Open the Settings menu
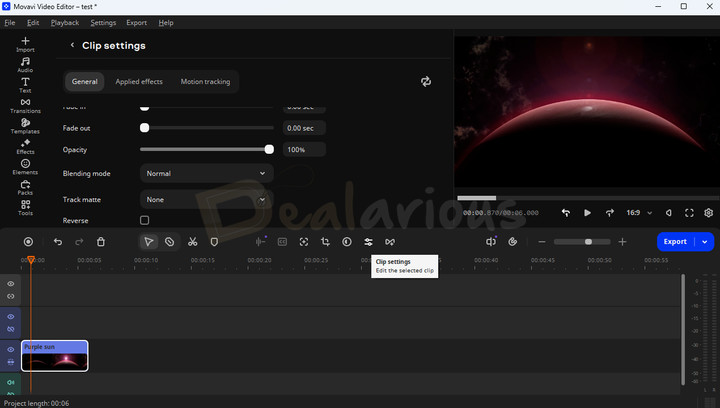Viewport: 720px width, 408px height. pos(103,22)
